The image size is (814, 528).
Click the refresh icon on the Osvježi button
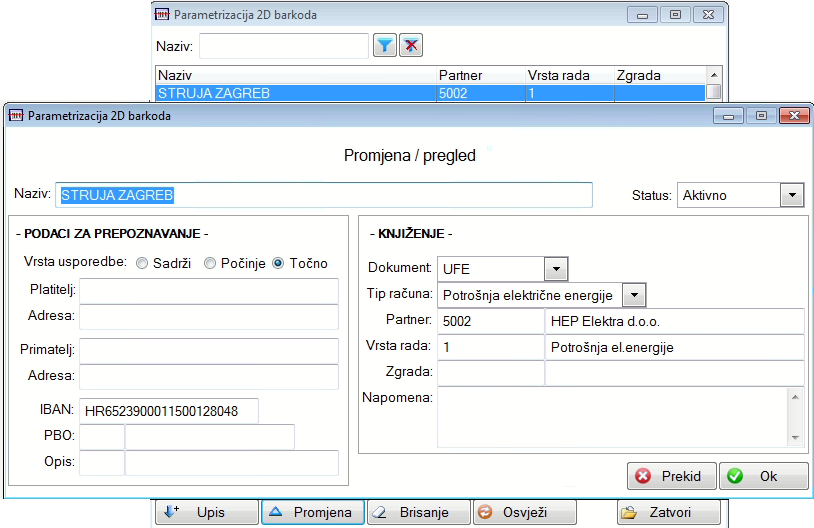point(485,512)
